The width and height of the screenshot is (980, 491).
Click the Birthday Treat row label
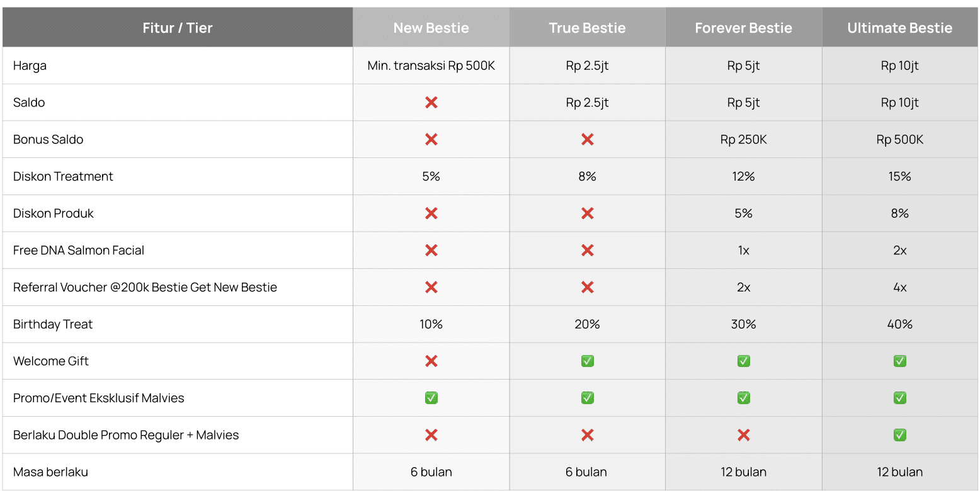(x=53, y=324)
